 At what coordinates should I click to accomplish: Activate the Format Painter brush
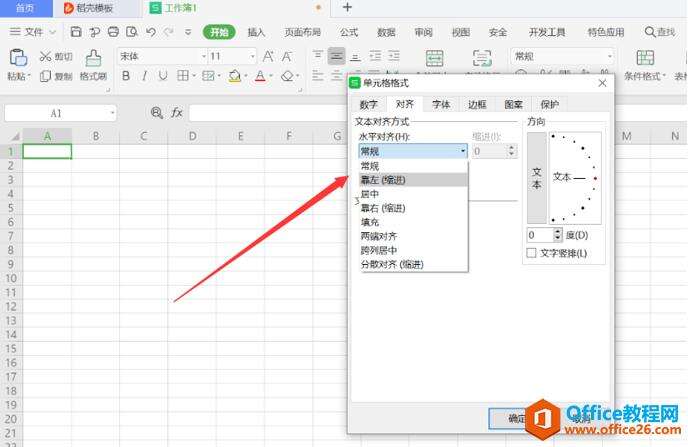(93, 58)
